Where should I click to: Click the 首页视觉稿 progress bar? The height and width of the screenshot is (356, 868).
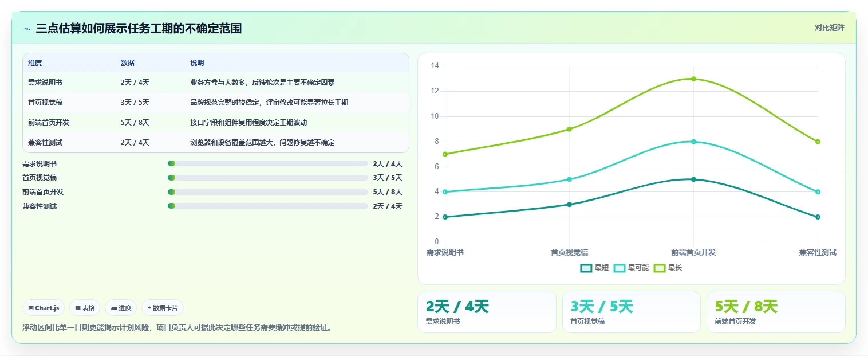click(267, 178)
